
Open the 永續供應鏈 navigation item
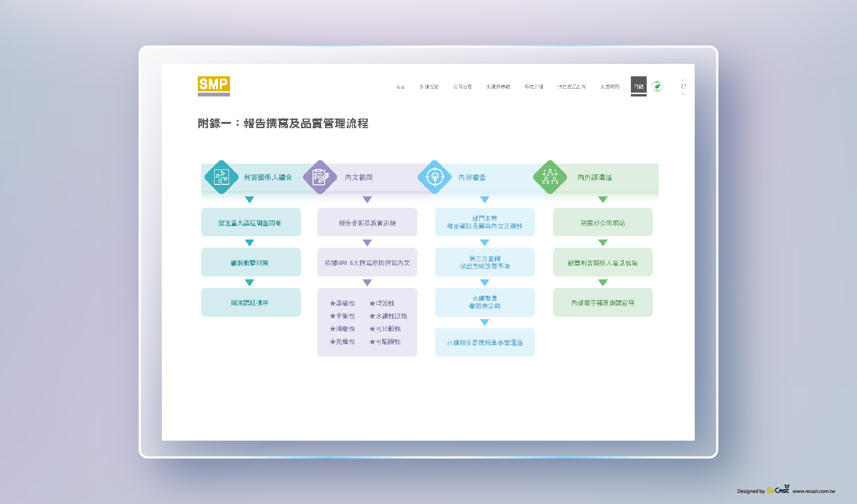tap(498, 87)
